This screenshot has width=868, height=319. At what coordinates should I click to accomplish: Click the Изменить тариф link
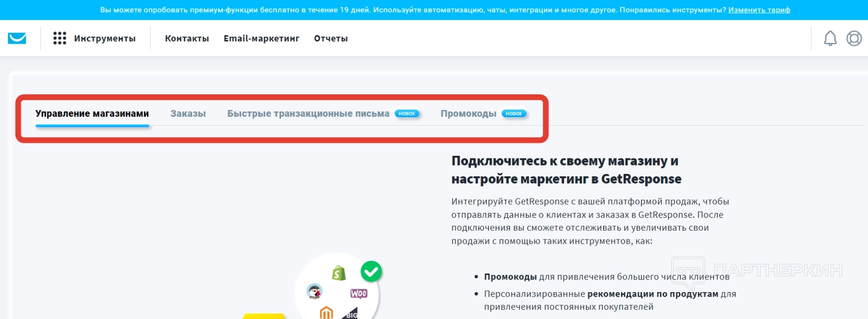pyautogui.click(x=759, y=10)
